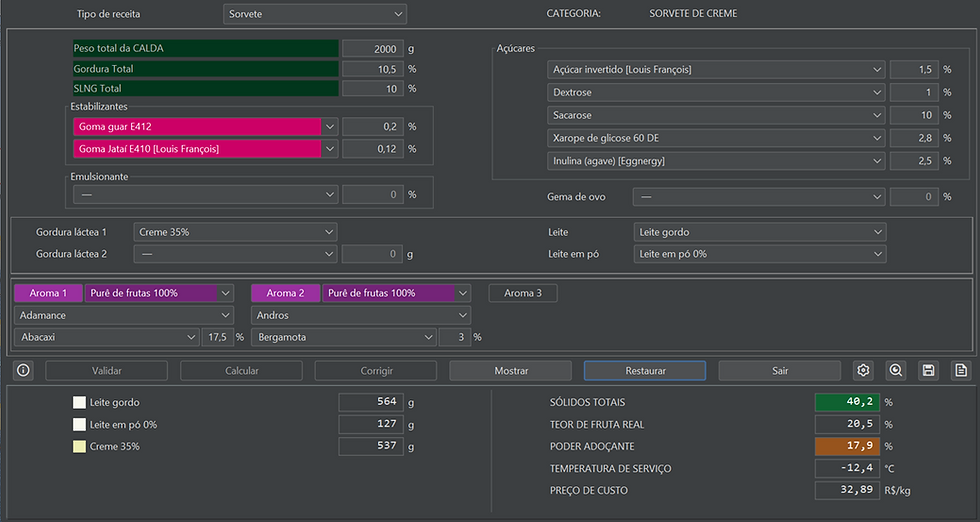Open the Sacarose sugar dropdown

pyautogui.click(x=716, y=115)
